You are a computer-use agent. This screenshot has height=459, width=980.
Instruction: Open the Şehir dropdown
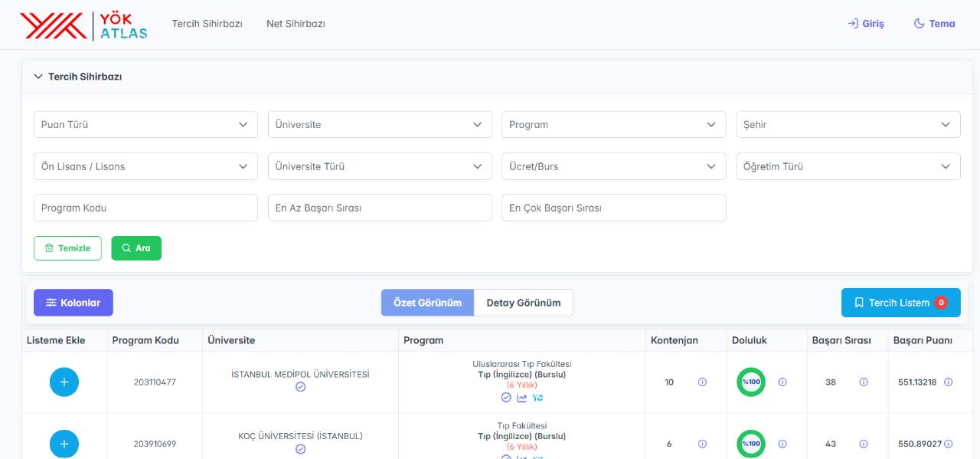pos(848,124)
